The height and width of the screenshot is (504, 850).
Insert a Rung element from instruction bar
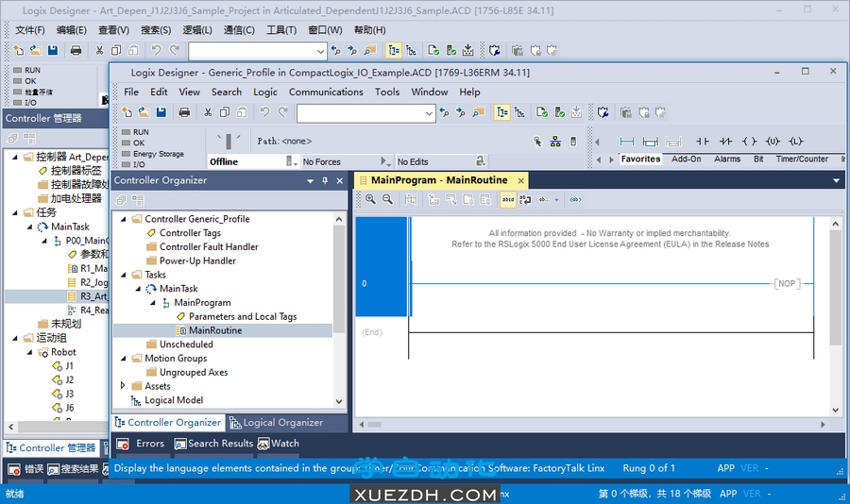pos(627,142)
